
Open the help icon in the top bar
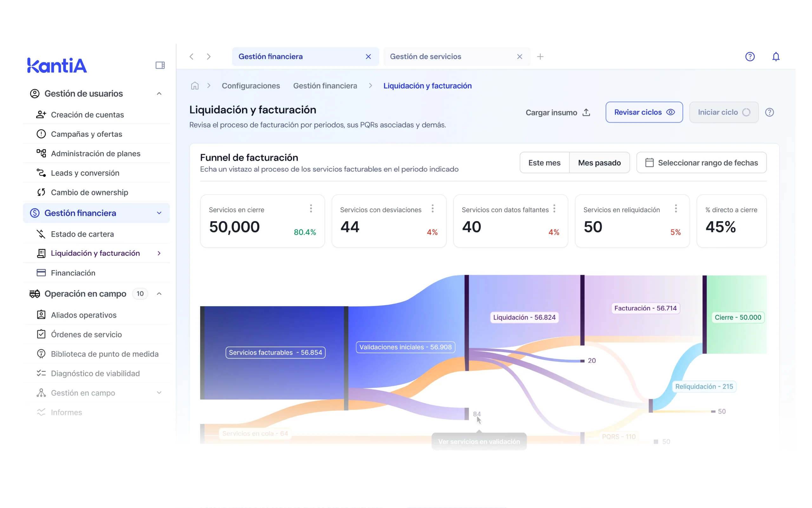[750, 56]
